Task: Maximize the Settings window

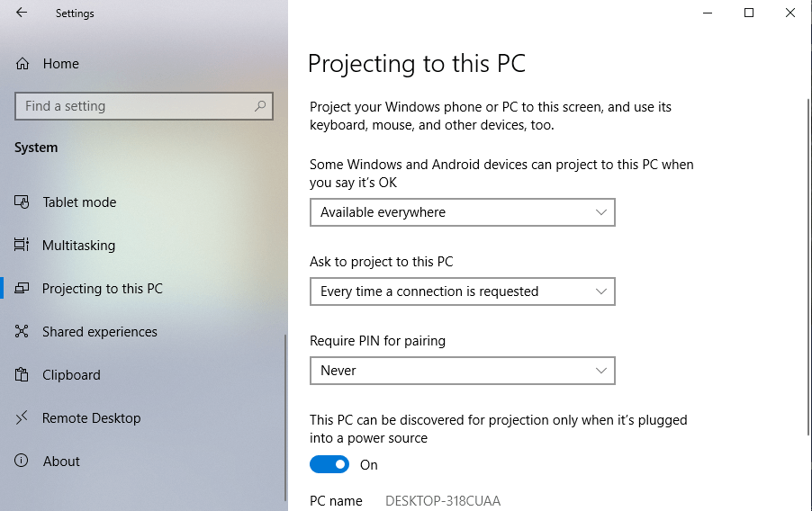Action: pyautogui.click(x=749, y=13)
